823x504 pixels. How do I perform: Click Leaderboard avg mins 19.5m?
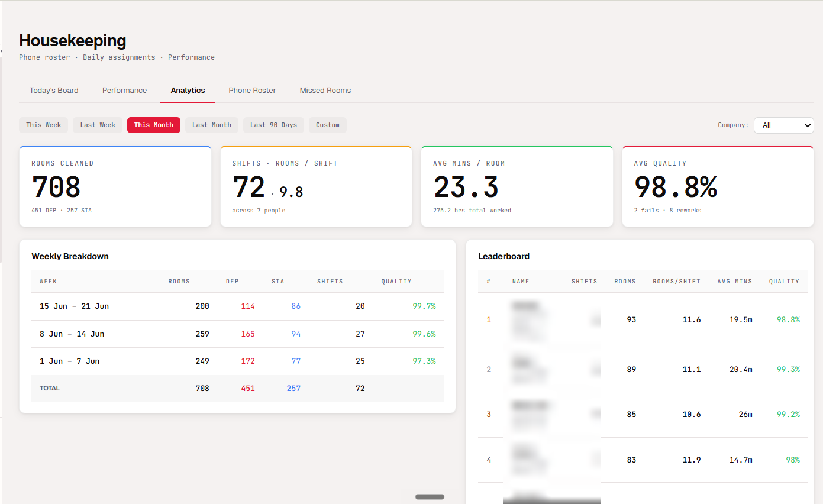tap(741, 320)
